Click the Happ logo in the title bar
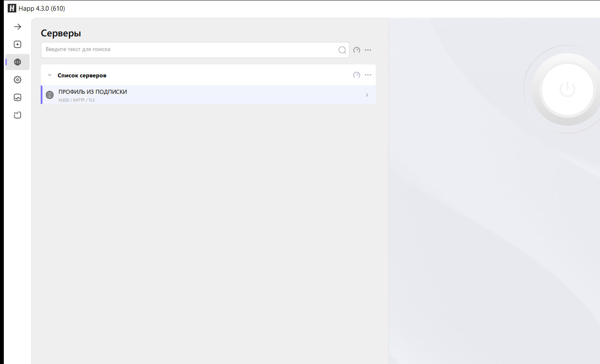Image resolution: width=600 pixels, height=364 pixels. pyautogui.click(x=12, y=8)
